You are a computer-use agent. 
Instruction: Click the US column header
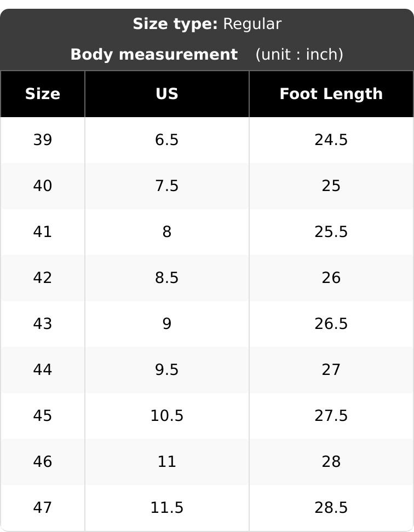pyautogui.click(x=167, y=94)
